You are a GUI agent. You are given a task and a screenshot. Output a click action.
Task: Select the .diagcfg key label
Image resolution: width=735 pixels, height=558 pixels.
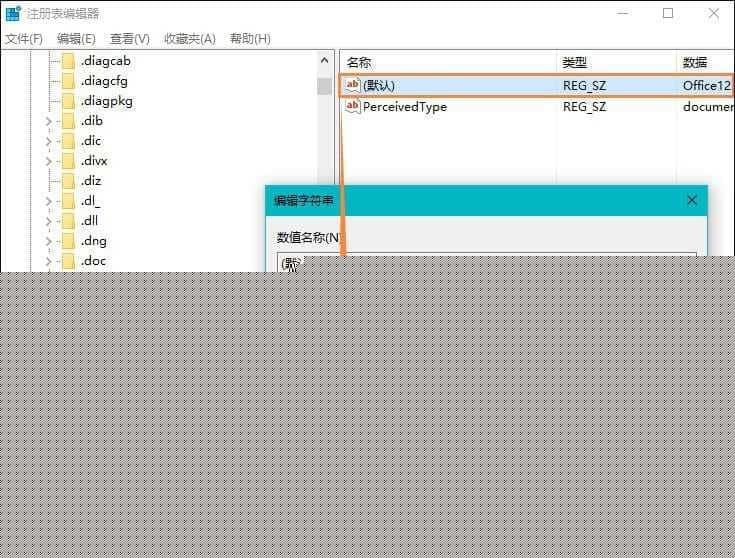(x=104, y=81)
